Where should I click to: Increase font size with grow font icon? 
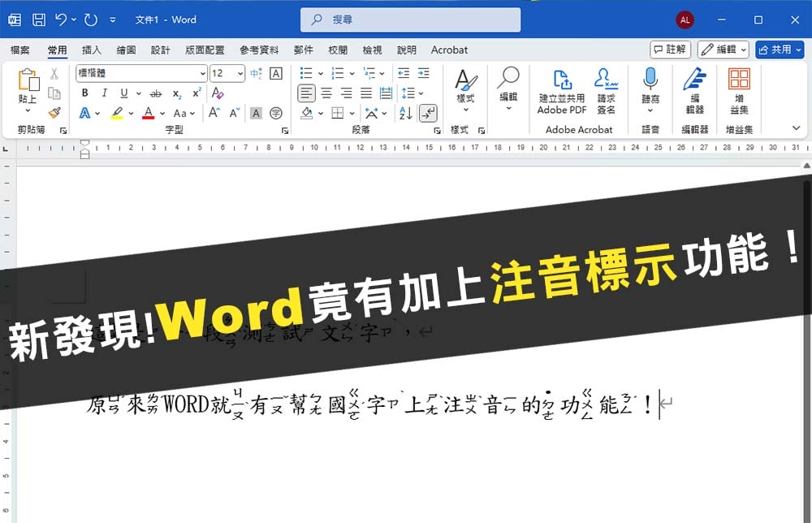(x=214, y=113)
